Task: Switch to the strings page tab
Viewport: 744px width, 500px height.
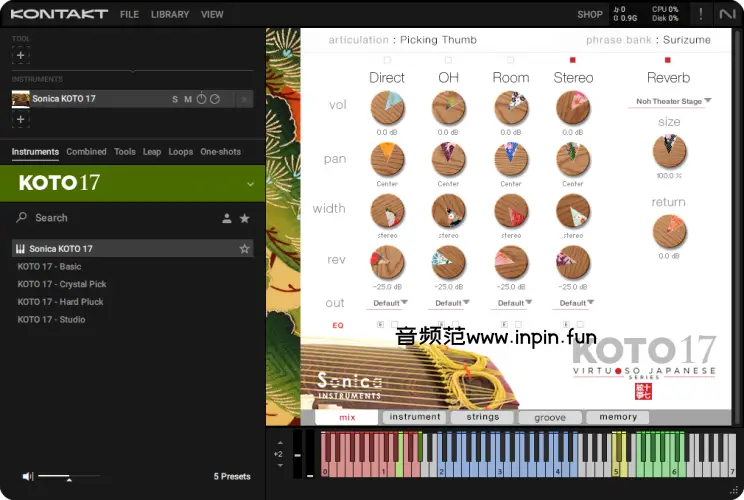Action: coord(483,417)
